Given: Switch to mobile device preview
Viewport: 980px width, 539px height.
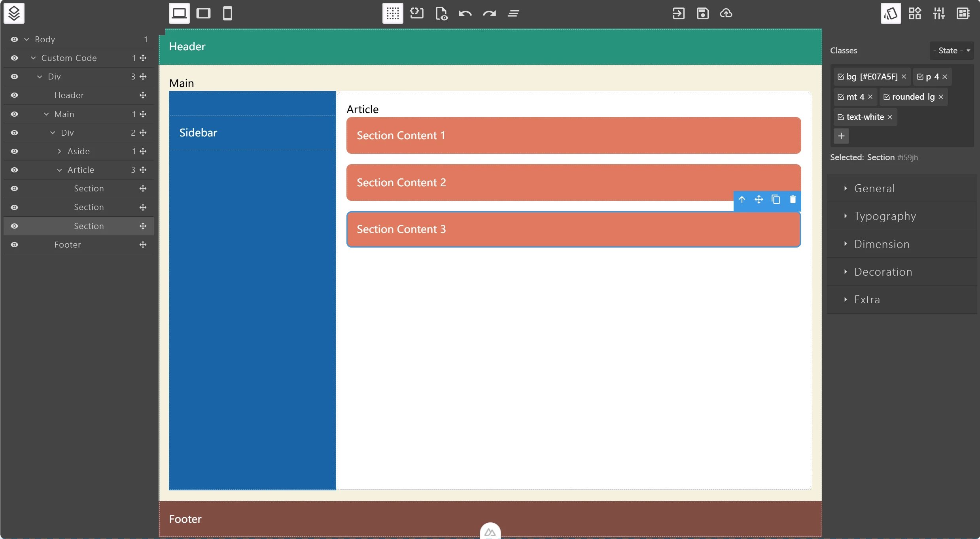Looking at the screenshot, I should 227,13.
